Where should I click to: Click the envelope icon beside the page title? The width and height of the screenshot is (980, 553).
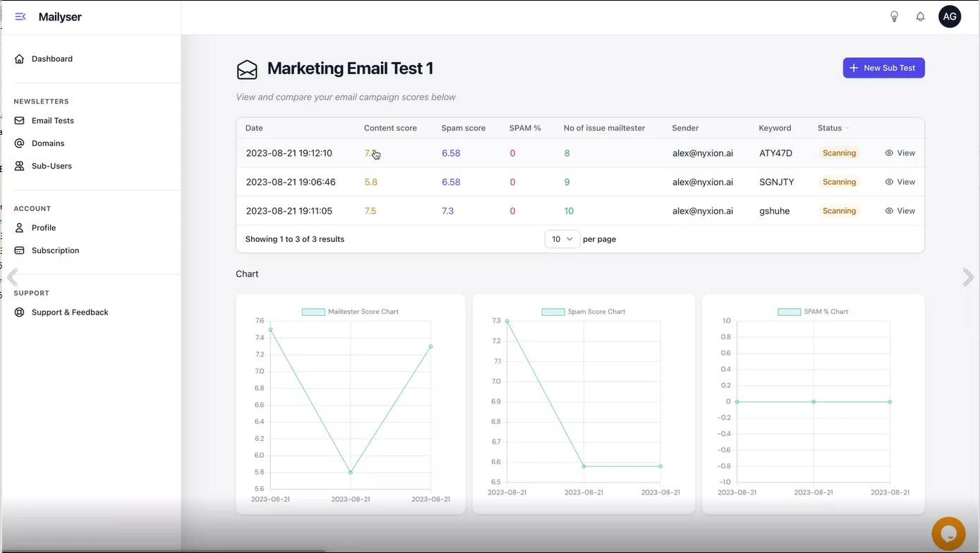[247, 69]
